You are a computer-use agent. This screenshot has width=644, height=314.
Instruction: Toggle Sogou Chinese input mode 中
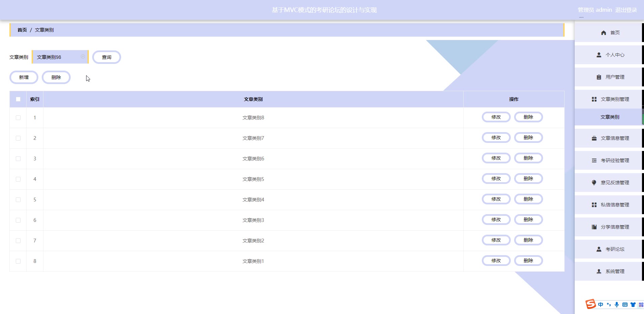(601, 305)
